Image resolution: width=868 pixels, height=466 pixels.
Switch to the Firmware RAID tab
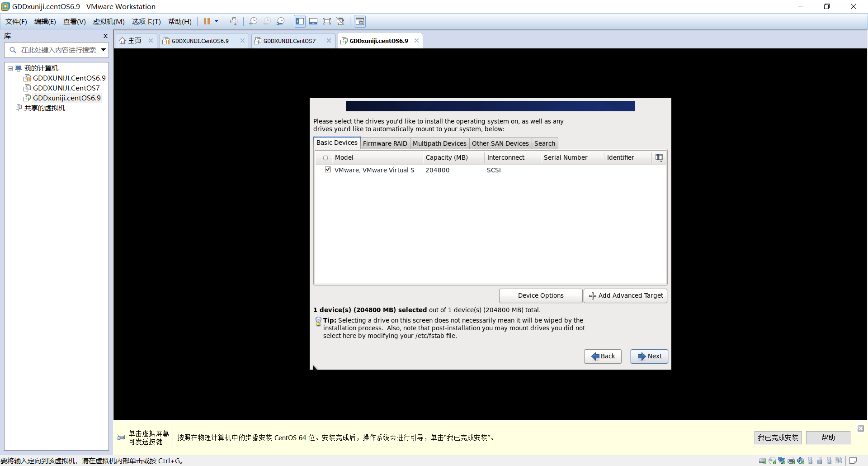click(x=385, y=143)
